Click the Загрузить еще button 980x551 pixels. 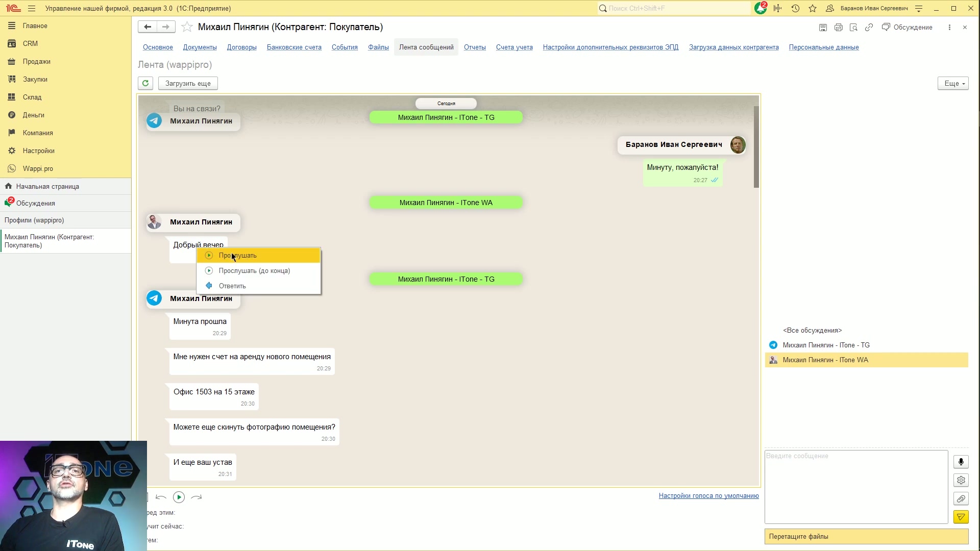click(188, 83)
